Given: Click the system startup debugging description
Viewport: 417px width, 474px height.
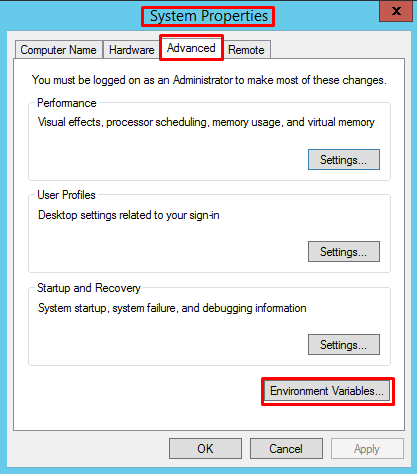Looking at the screenshot, I should (x=172, y=308).
